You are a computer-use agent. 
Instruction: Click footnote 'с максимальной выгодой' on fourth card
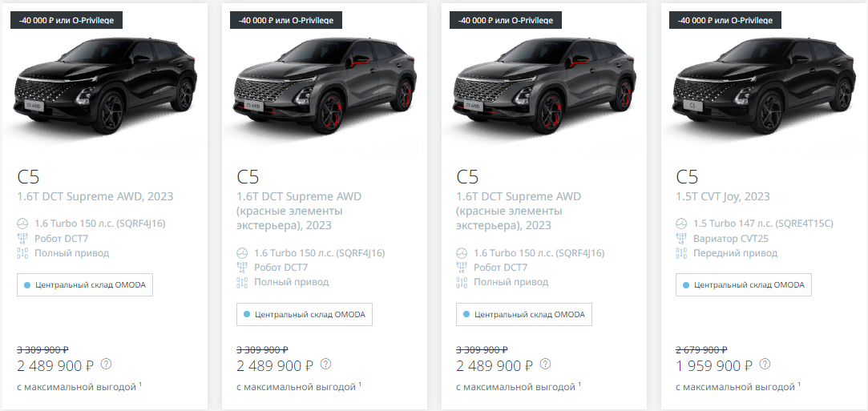[738, 387]
